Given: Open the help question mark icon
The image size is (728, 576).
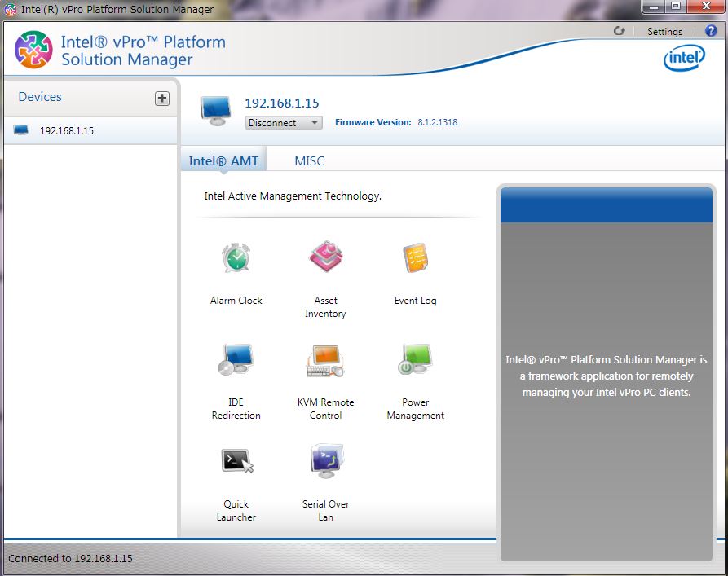Looking at the screenshot, I should [x=711, y=31].
